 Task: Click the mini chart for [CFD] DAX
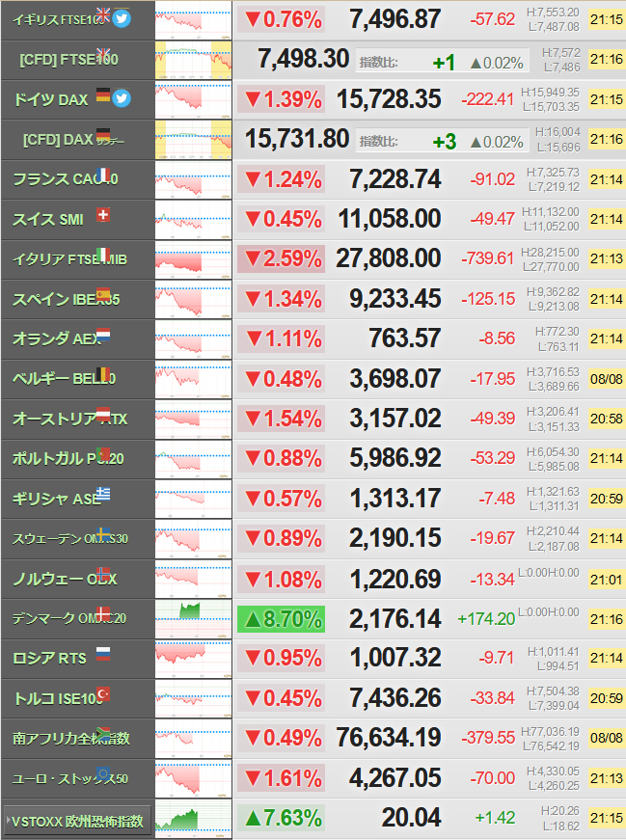(x=194, y=139)
